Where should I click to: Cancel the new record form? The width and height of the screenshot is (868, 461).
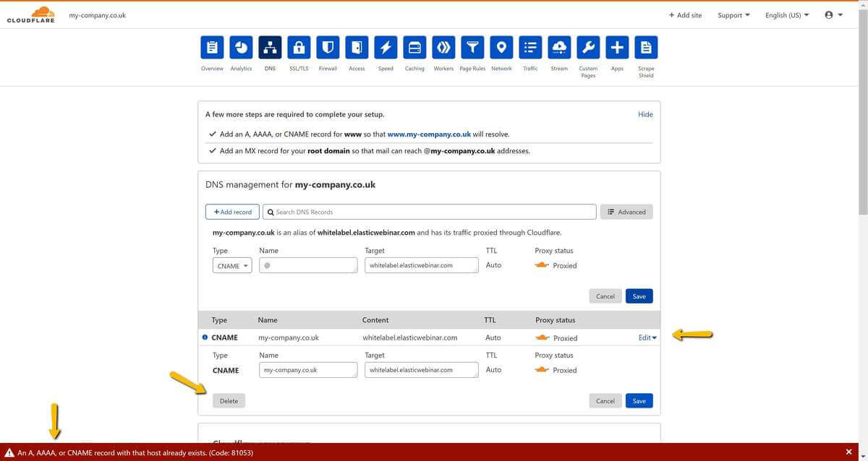[605, 296]
